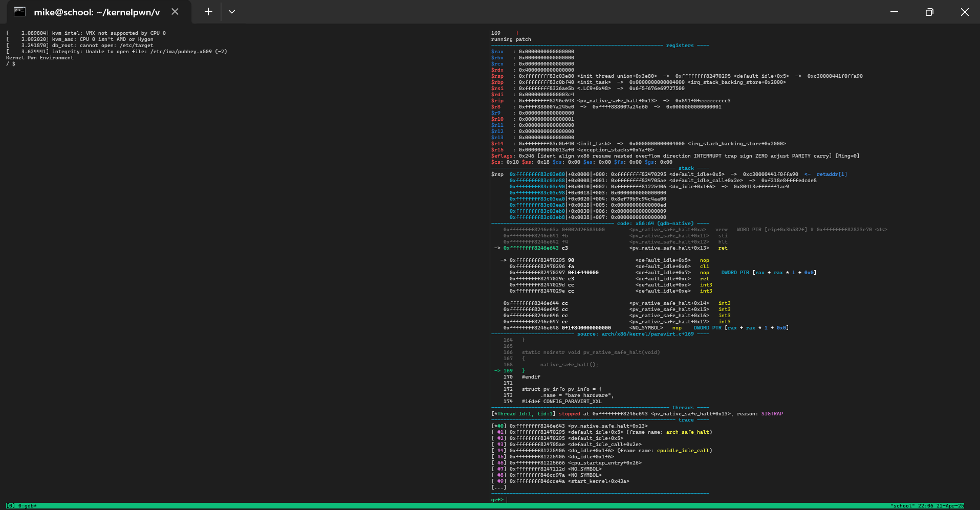Click the source path arch/x86/kernel/paravirt.c+169 header
The image size is (980, 510).
click(x=647, y=334)
